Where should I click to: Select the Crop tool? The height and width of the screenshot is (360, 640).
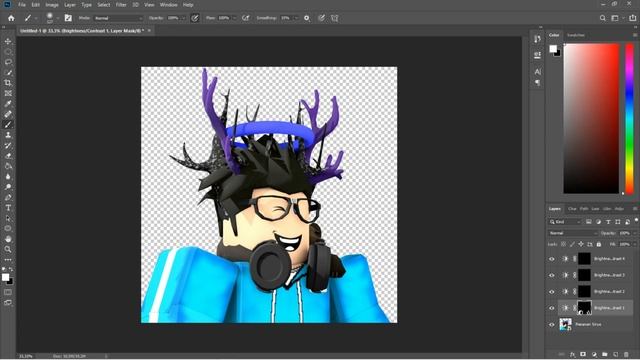click(8, 83)
